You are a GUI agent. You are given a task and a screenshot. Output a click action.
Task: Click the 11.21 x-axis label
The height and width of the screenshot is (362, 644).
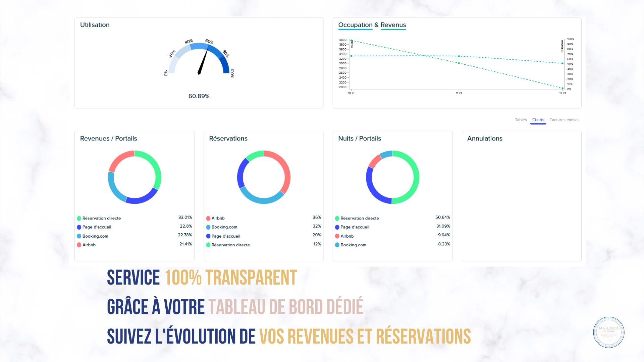pyautogui.click(x=459, y=93)
